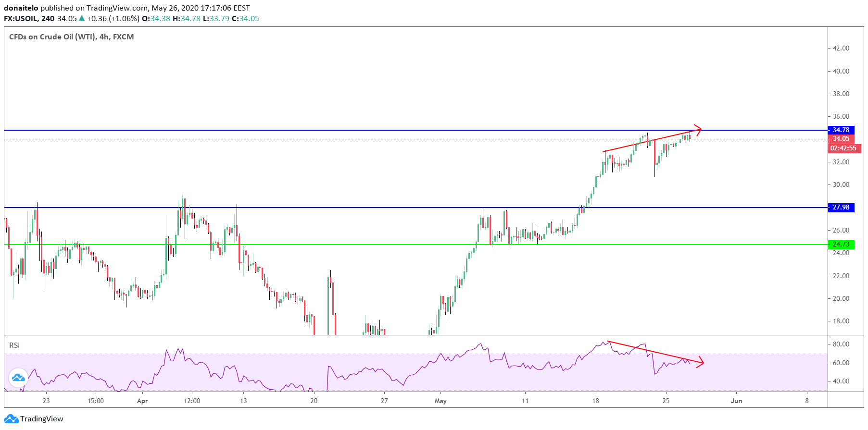
Task: Click the +0.36 (+1.06%) change value
Action: [x=113, y=19]
